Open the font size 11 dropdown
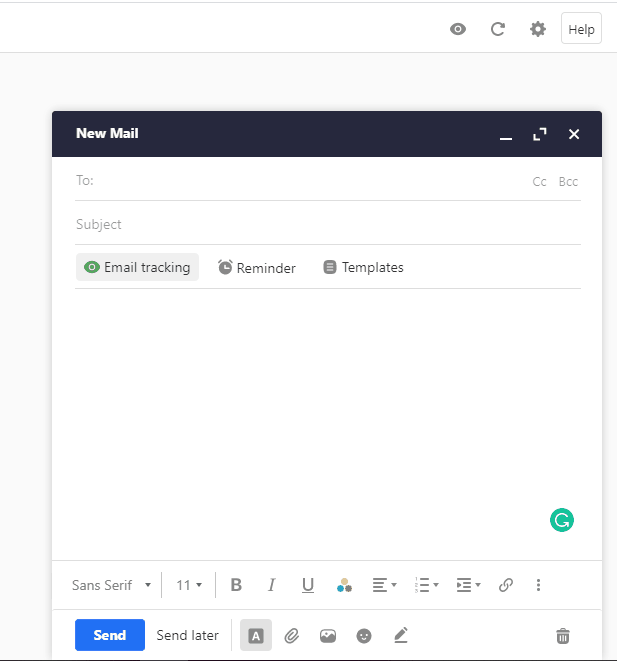Screen dimensions: 617x661 tap(189, 585)
